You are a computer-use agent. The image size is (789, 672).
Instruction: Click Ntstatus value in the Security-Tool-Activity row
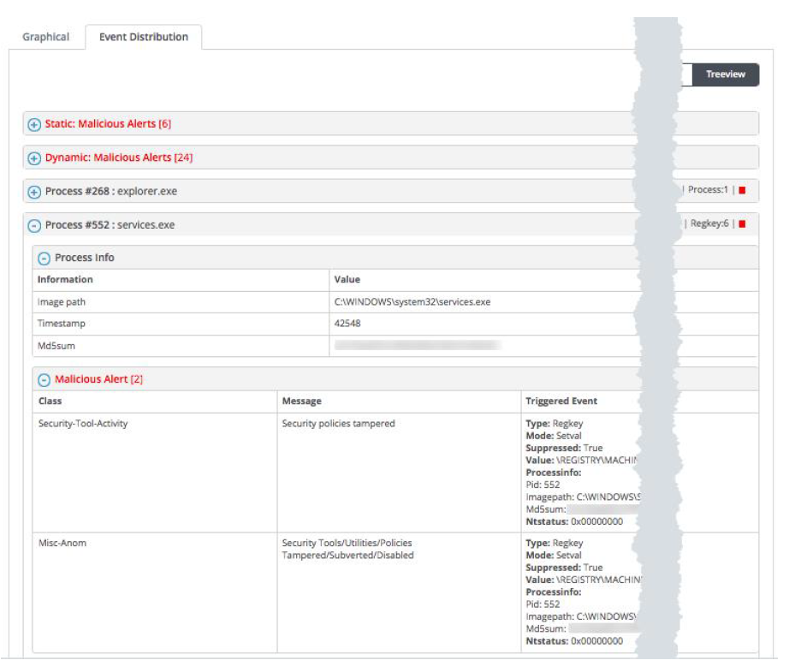[x=596, y=521]
